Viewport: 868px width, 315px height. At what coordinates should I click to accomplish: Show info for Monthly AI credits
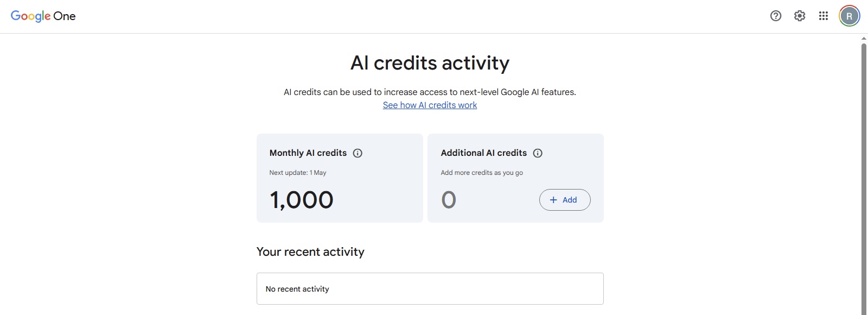pos(358,153)
